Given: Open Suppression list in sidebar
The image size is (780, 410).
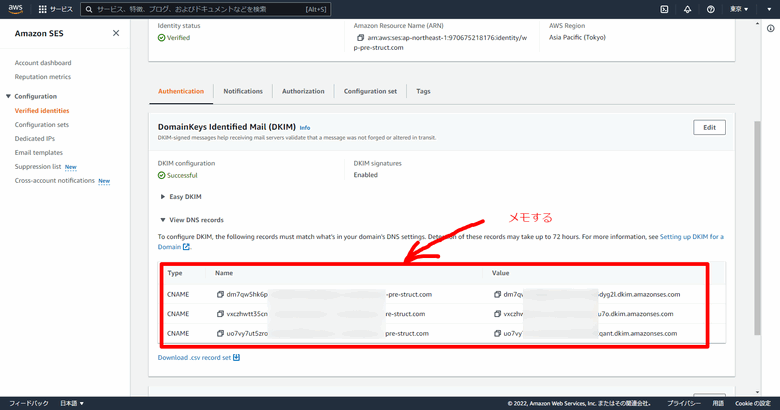Looking at the screenshot, I should click(x=38, y=167).
